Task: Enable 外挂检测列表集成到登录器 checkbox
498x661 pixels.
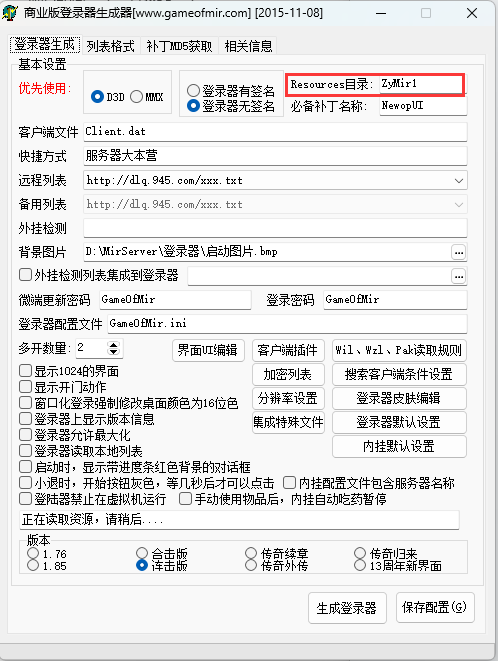Action: pos(25,275)
